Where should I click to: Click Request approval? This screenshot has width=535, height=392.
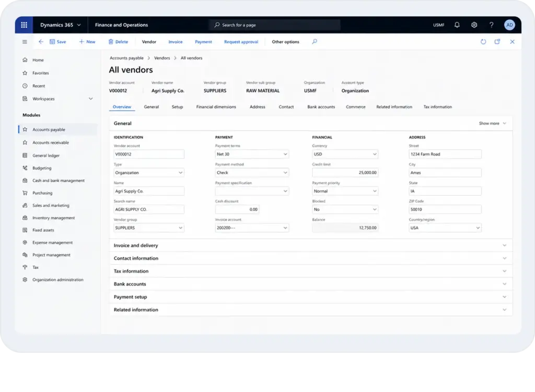241,42
